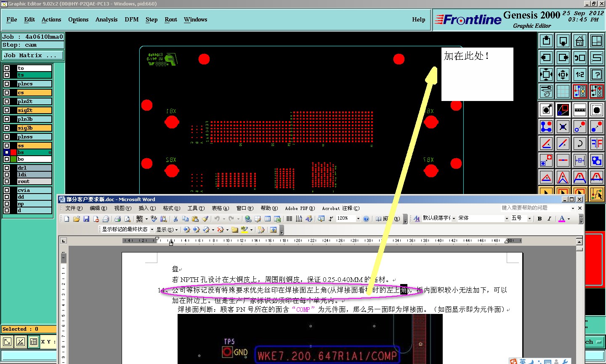Open the 繁 conversion dropdown arrow
Image resolution: width=606 pixels, height=364 pixels.
(146, 219)
